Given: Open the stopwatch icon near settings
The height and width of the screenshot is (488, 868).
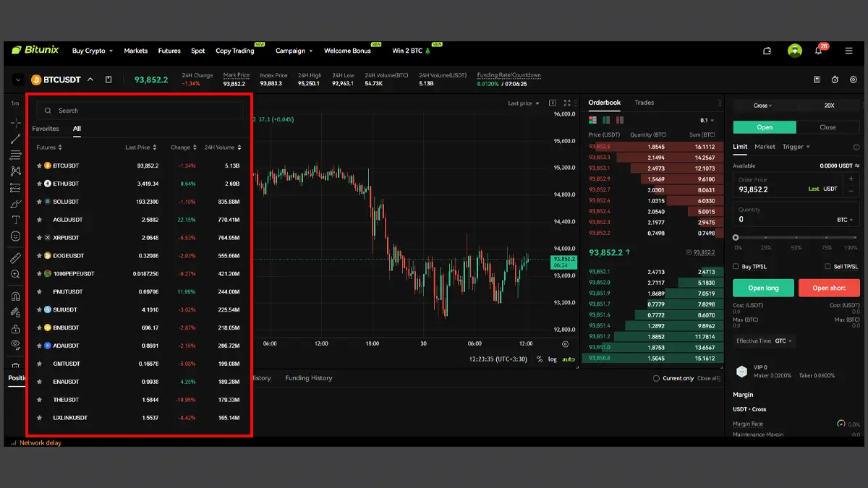Looking at the screenshot, I should [x=835, y=80].
